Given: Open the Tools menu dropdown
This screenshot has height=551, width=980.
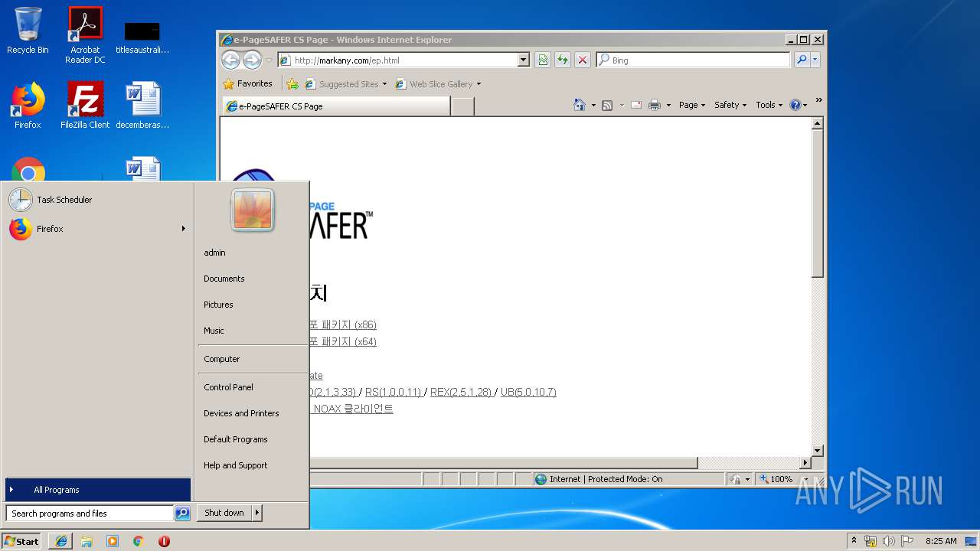Looking at the screenshot, I should point(769,105).
